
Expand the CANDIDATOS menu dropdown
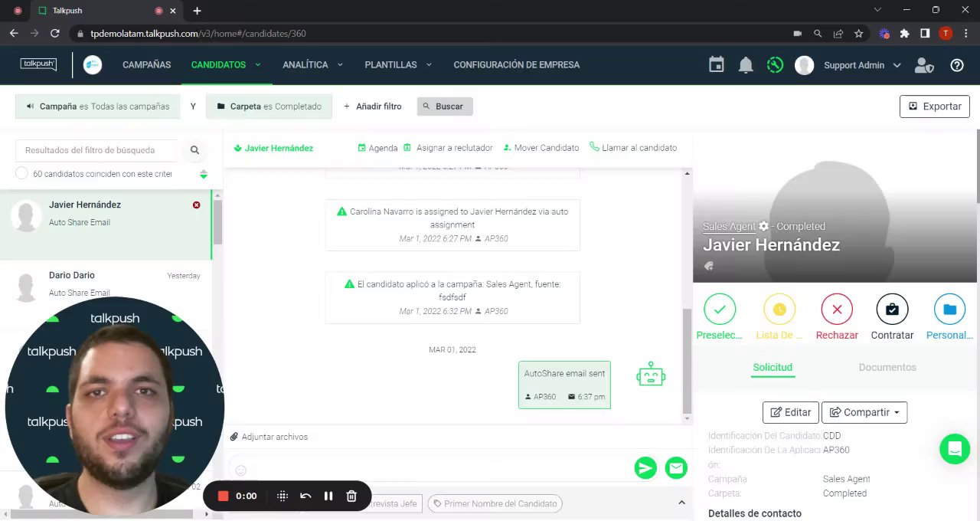click(x=258, y=65)
